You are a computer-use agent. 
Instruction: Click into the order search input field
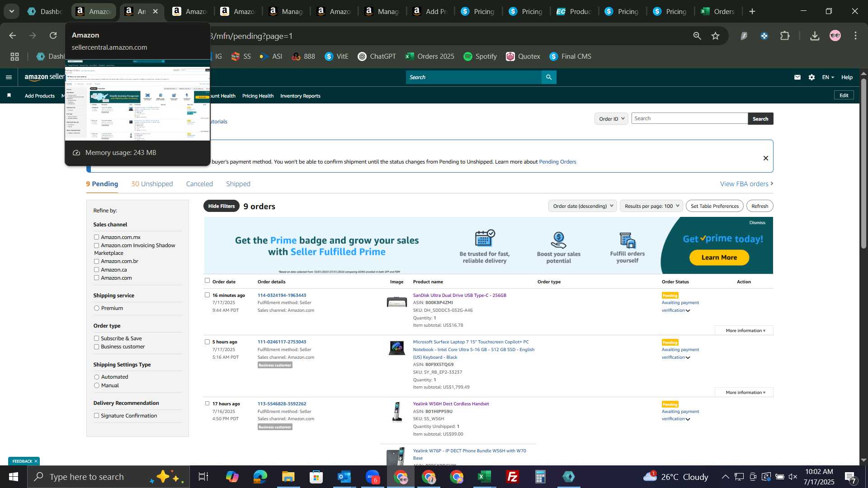[x=689, y=118]
